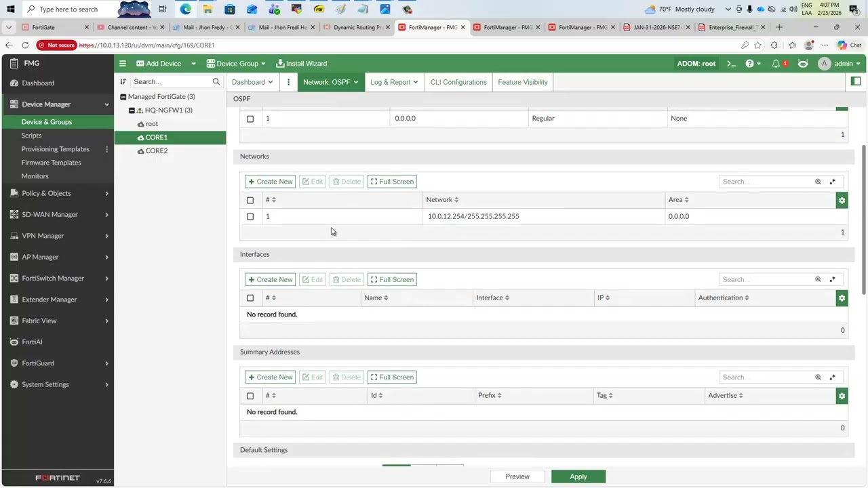
Task: Click the Summary Addresses search magnifier icon
Action: [x=818, y=377]
